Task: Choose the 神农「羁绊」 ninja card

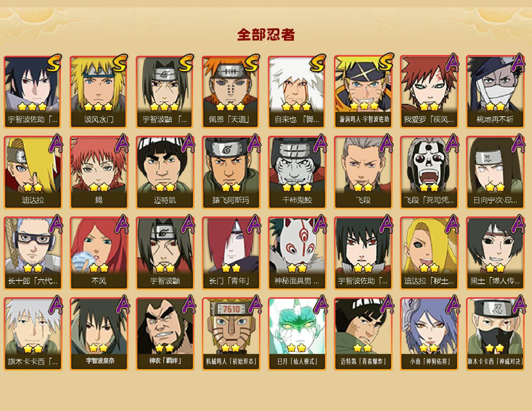Action: coord(165,334)
